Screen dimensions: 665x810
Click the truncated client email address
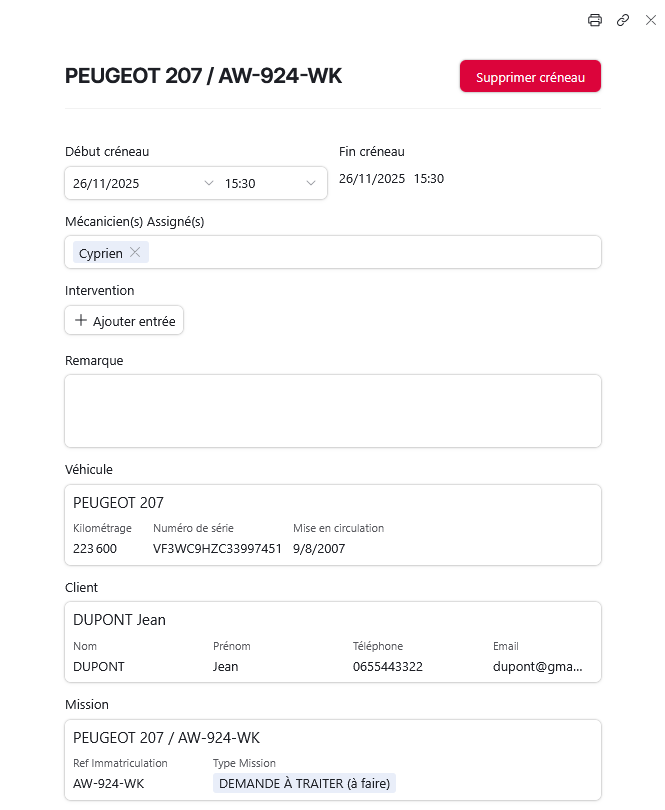[x=538, y=666]
